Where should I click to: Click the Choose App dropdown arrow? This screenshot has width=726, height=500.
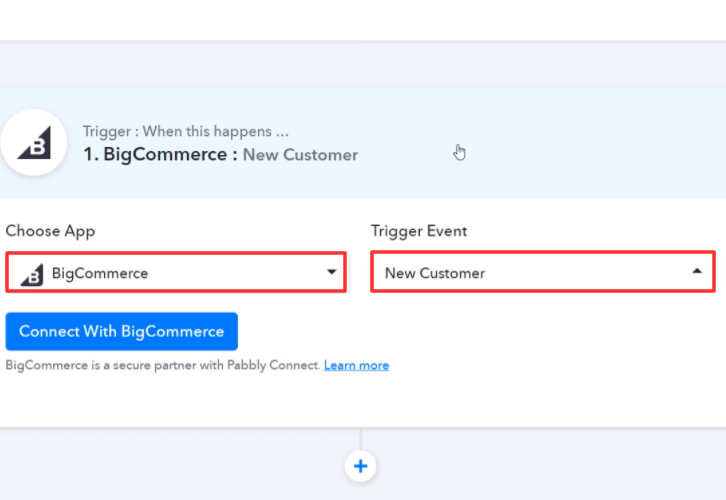pos(332,272)
